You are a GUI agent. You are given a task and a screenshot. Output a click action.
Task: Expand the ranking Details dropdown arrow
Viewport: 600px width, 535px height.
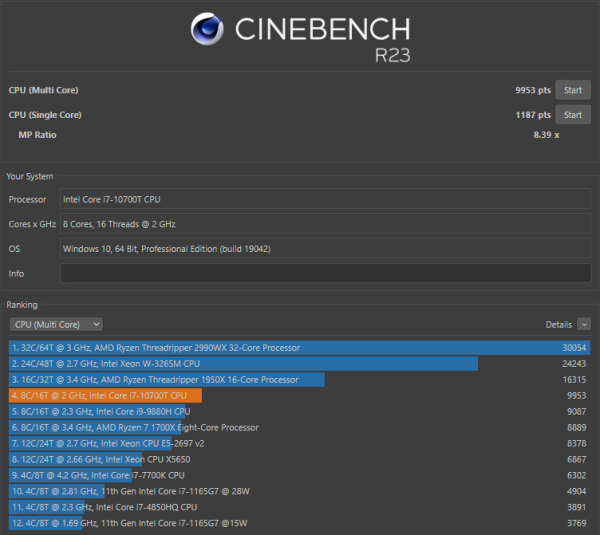coord(584,324)
